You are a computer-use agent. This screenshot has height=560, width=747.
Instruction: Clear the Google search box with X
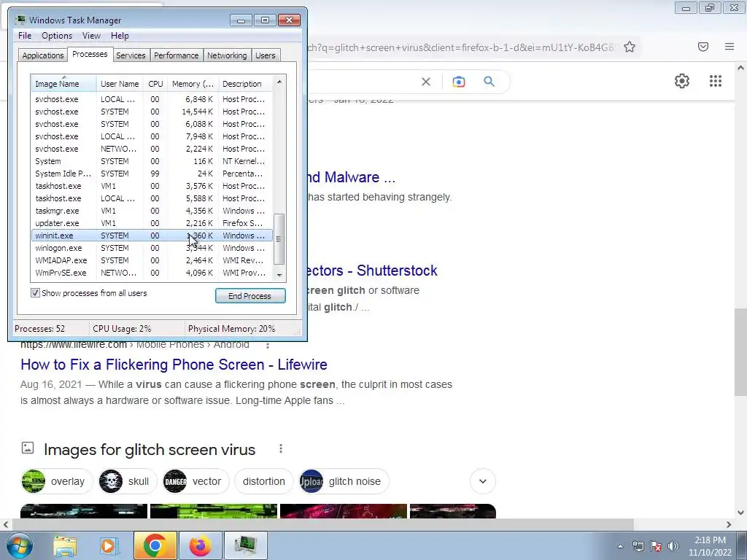pos(426,82)
